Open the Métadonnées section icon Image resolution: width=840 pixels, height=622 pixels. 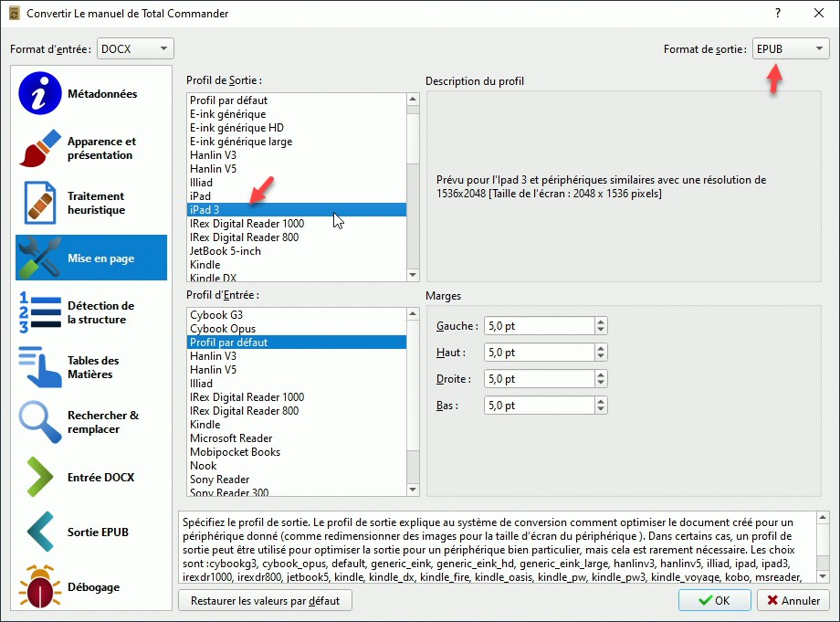click(x=39, y=94)
